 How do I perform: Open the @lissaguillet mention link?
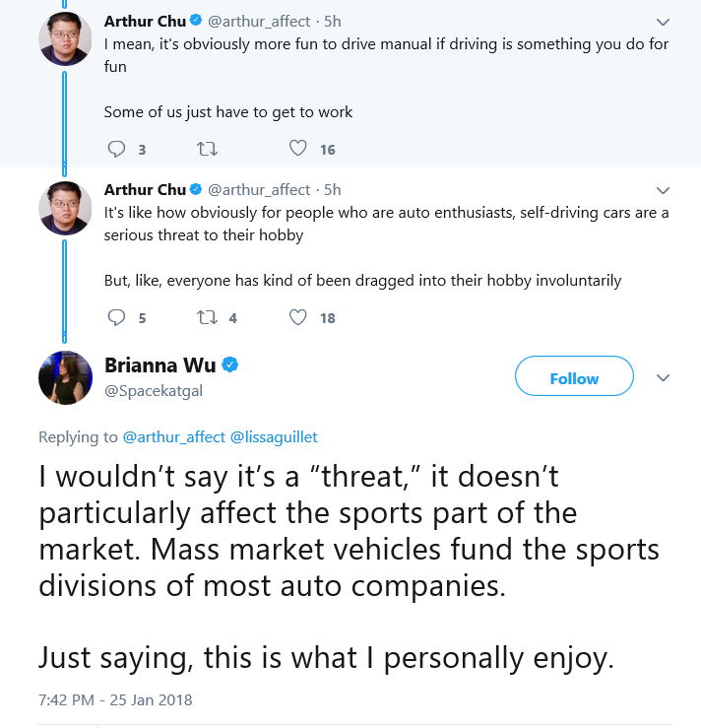point(274,437)
